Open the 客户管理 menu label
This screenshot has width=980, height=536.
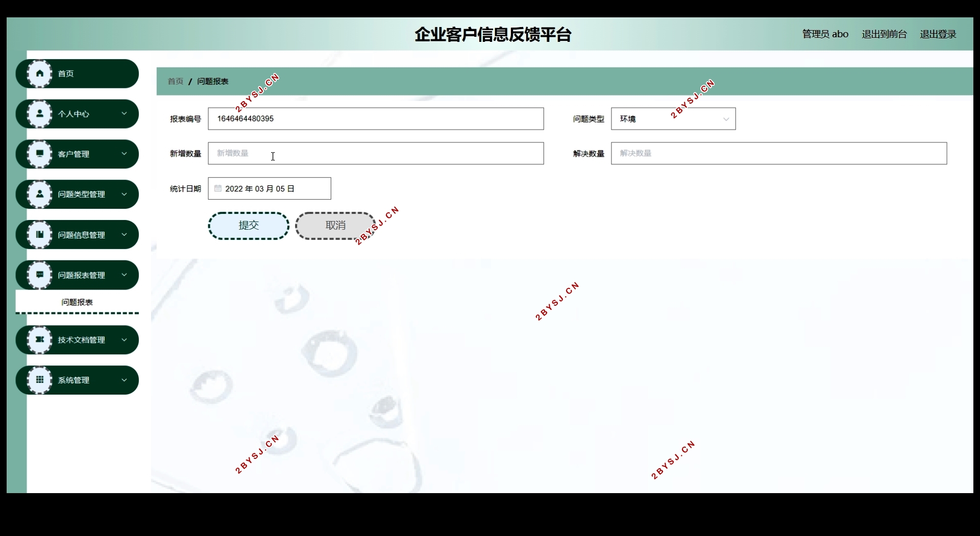(x=73, y=154)
